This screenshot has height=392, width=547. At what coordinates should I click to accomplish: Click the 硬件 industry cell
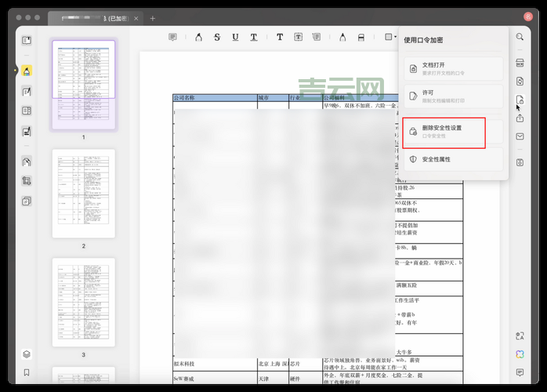tap(306, 379)
